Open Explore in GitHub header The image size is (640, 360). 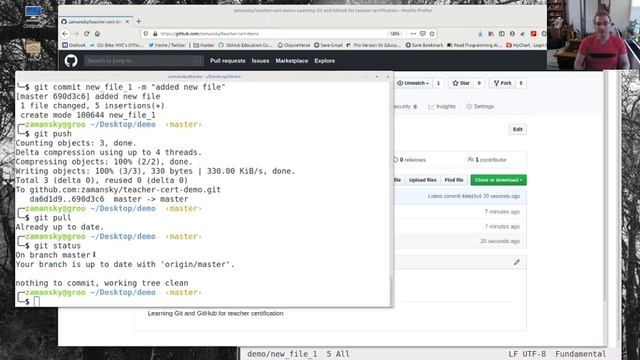pos(324,61)
